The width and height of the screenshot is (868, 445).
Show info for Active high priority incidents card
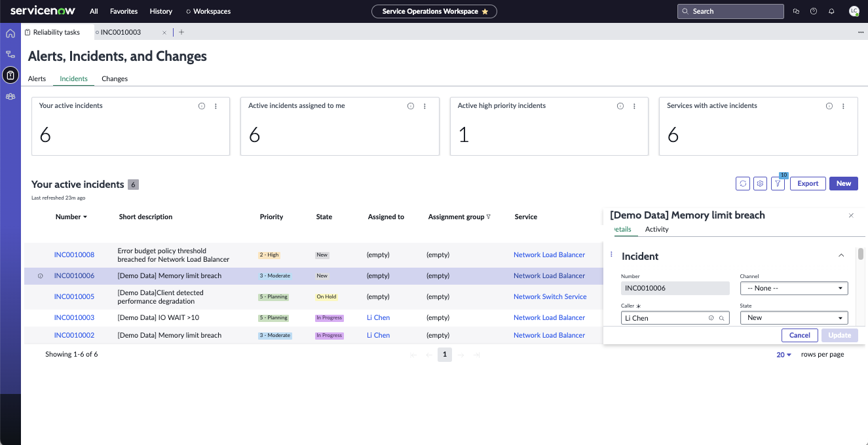[x=620, y=106]
